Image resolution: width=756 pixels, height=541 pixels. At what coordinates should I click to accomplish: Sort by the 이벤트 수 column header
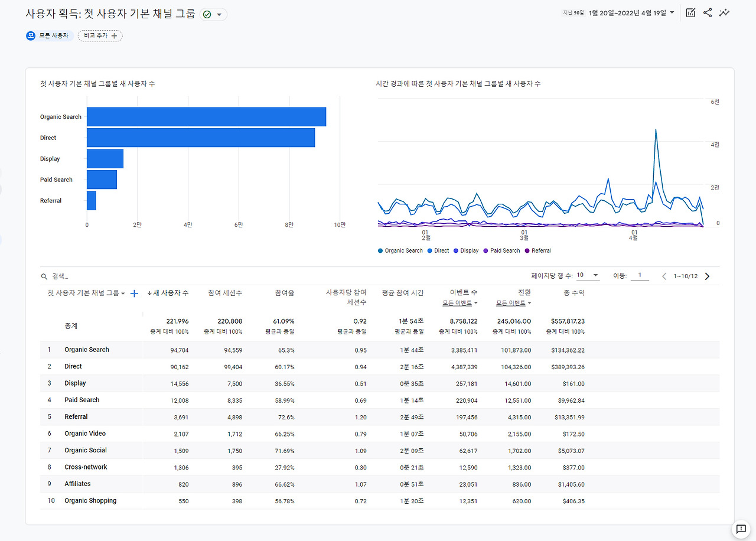[x=464, y=293]
